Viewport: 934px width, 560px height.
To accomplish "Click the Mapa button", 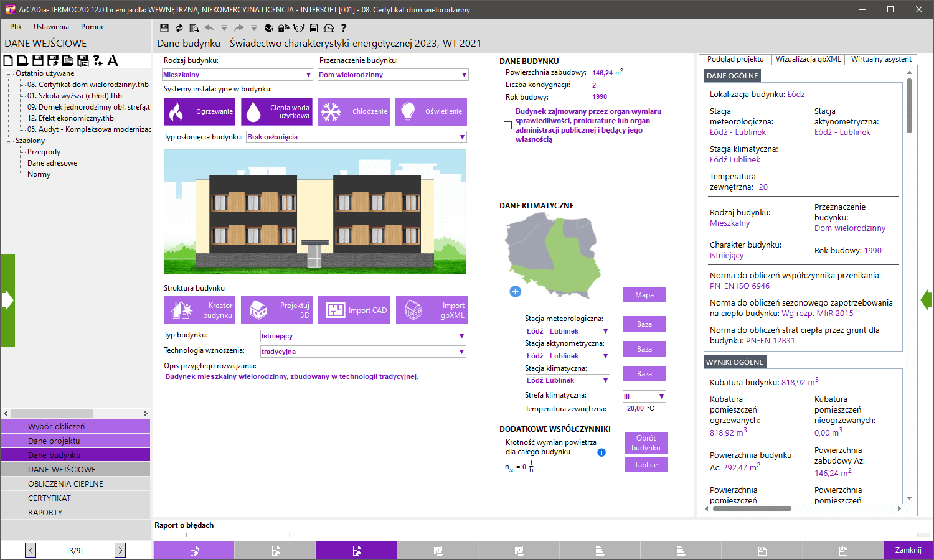I will pos(644,294).
